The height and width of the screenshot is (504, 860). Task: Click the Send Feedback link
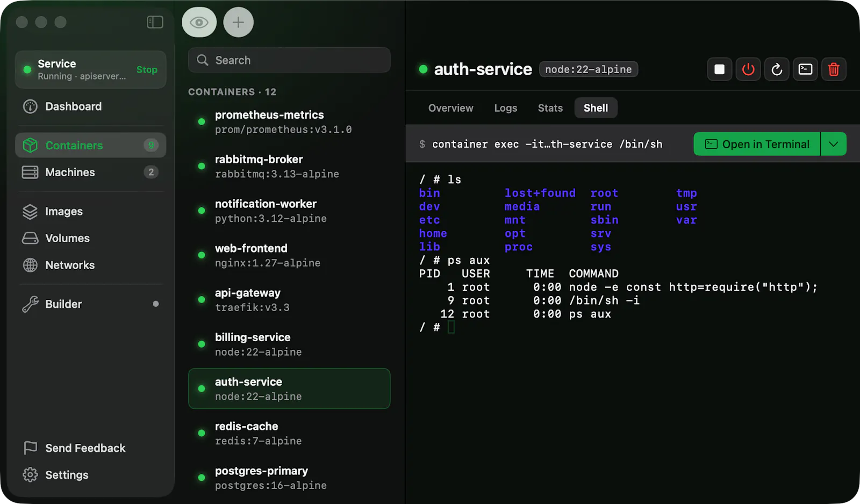click(85, 448)
